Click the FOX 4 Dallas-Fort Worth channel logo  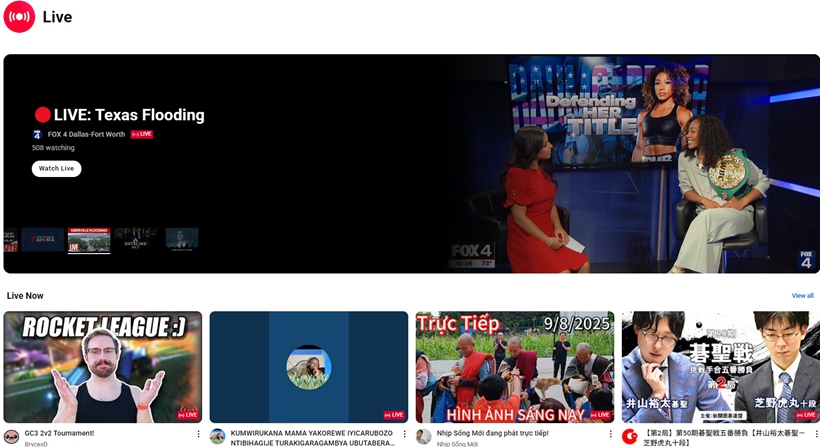[38, 134]
